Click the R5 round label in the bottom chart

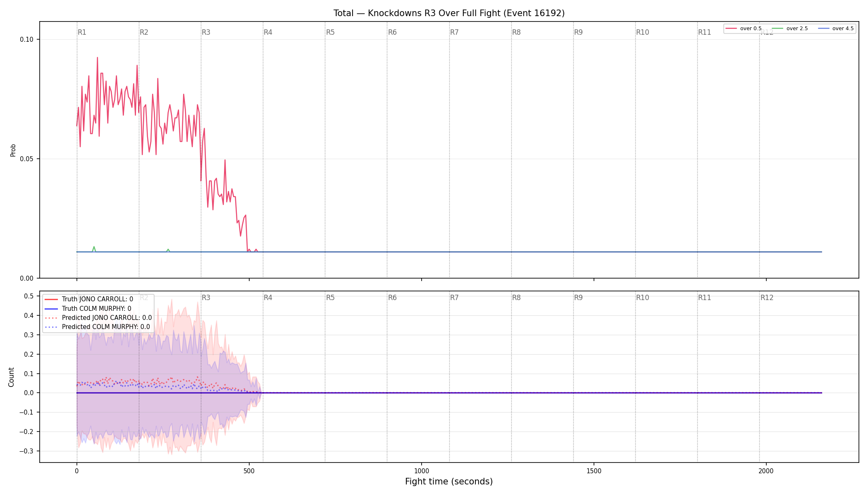point(330,298)
